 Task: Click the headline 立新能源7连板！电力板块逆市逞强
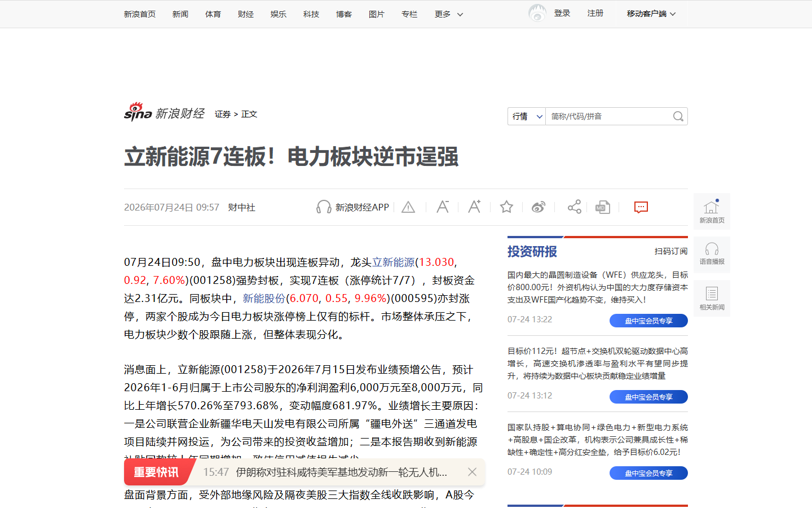291,157
